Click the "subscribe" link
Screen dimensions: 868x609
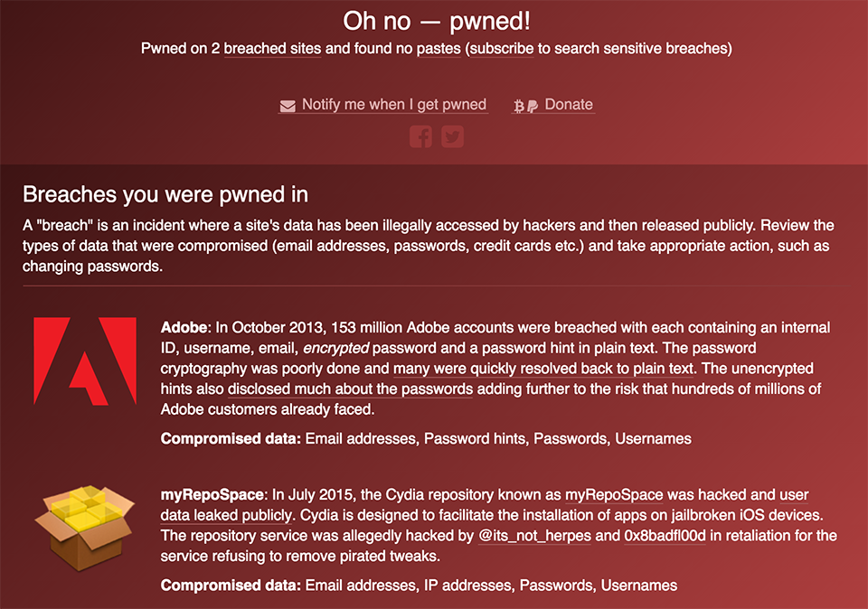[502, 49]
